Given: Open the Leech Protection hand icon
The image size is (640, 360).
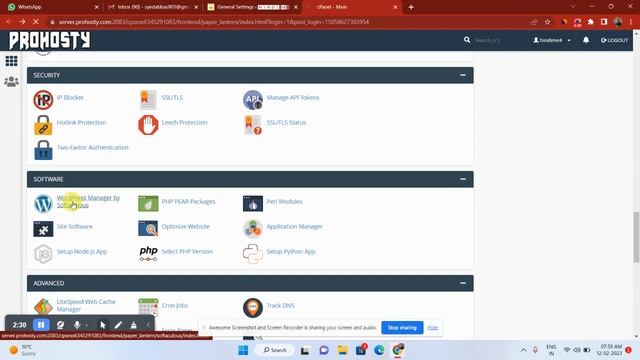Looking at the screenshot, I should 148,125.
